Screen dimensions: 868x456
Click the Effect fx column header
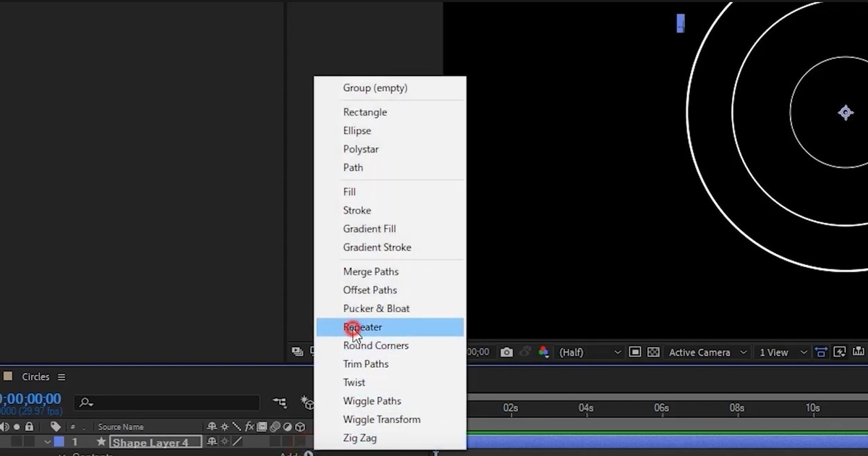[250, 427]
